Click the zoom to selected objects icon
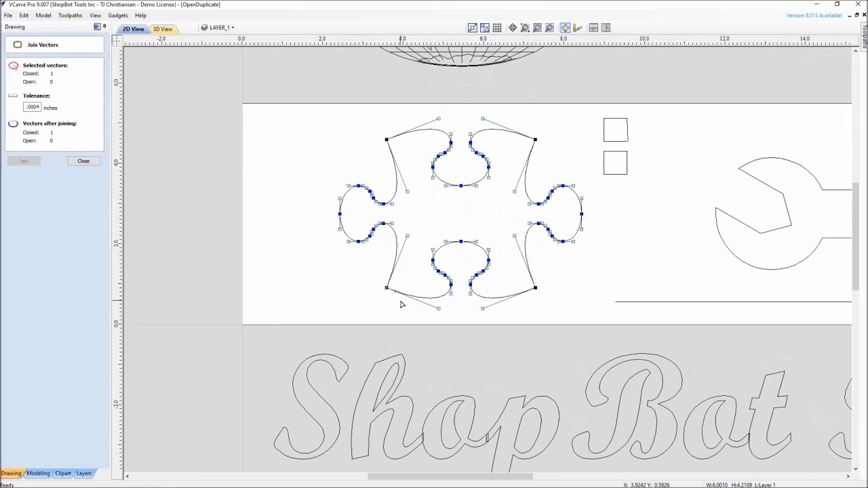The width and height of the screenshot is (868, 488). tap(549, 28)
